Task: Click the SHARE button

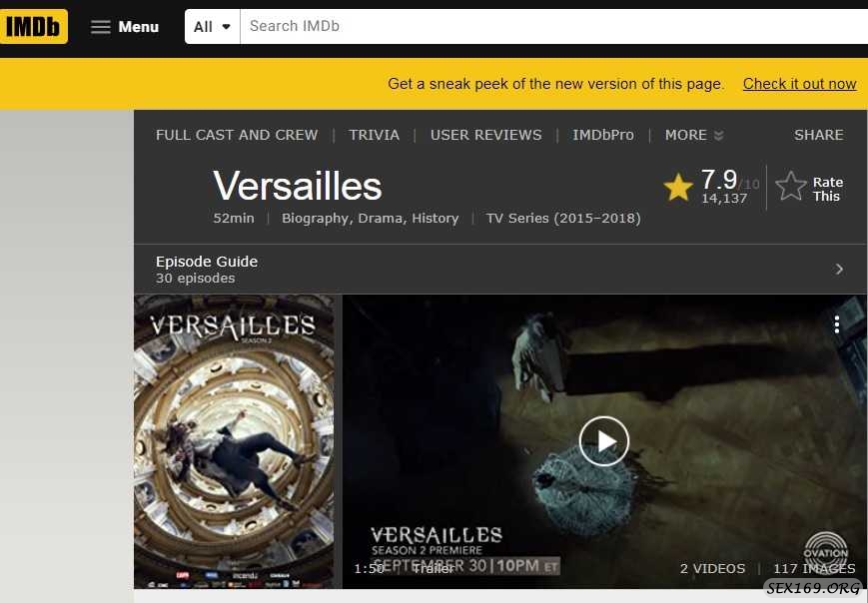Action: point(819,135)
